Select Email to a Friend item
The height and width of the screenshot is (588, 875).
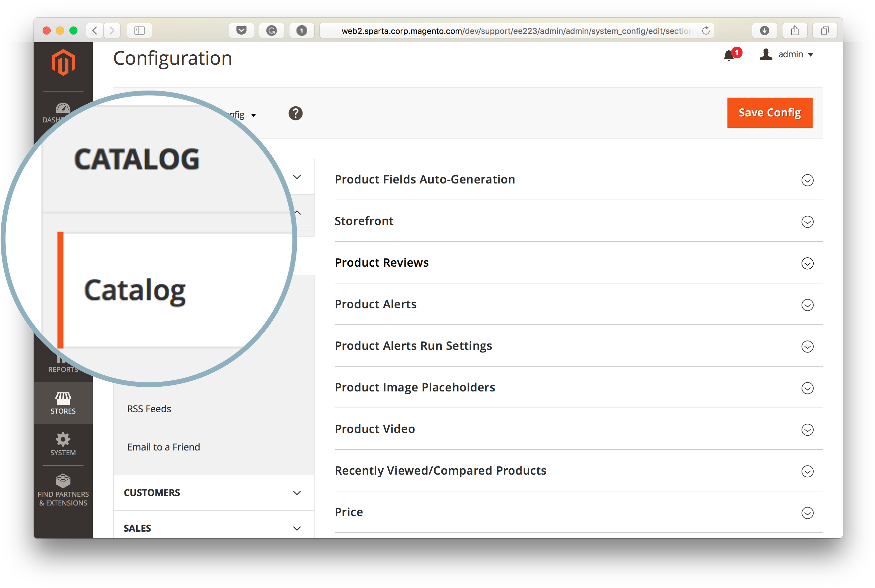[163, 447]
